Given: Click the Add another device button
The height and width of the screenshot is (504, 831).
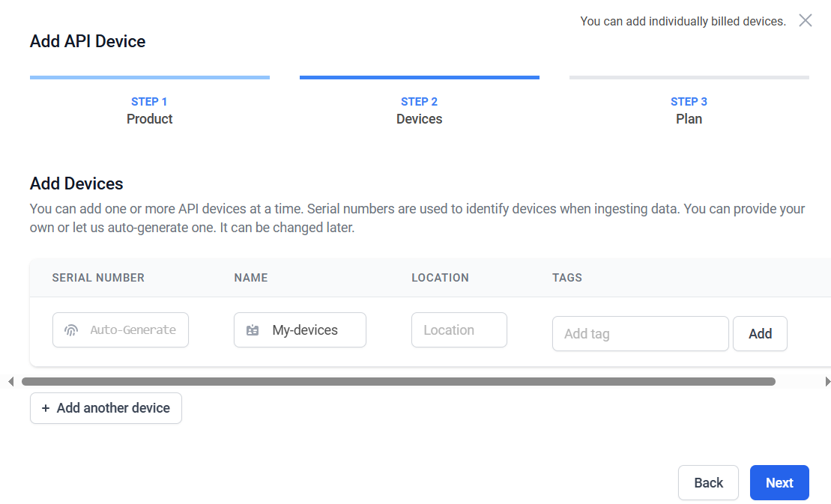Looking at the screenshot, I should pyautogui.click(x=106, y=408).
